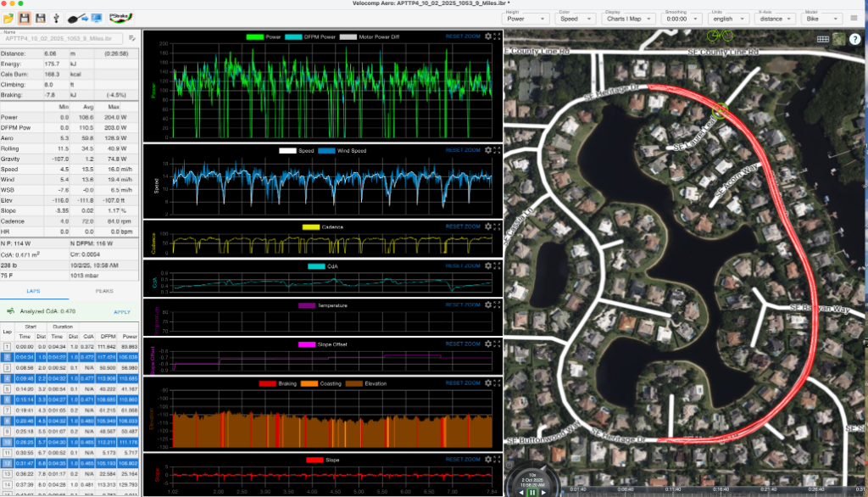Pause the map playback animation
868x497 pixels.
point(532,491)
